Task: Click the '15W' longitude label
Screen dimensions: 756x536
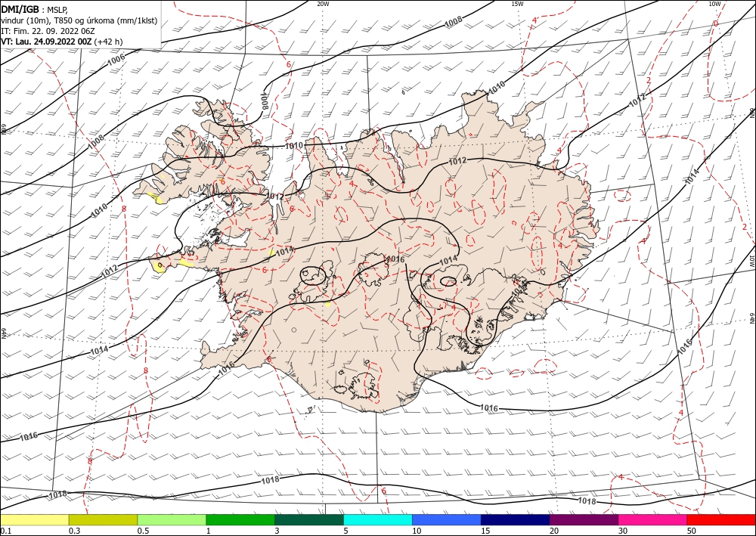Action: pos(517,4)
